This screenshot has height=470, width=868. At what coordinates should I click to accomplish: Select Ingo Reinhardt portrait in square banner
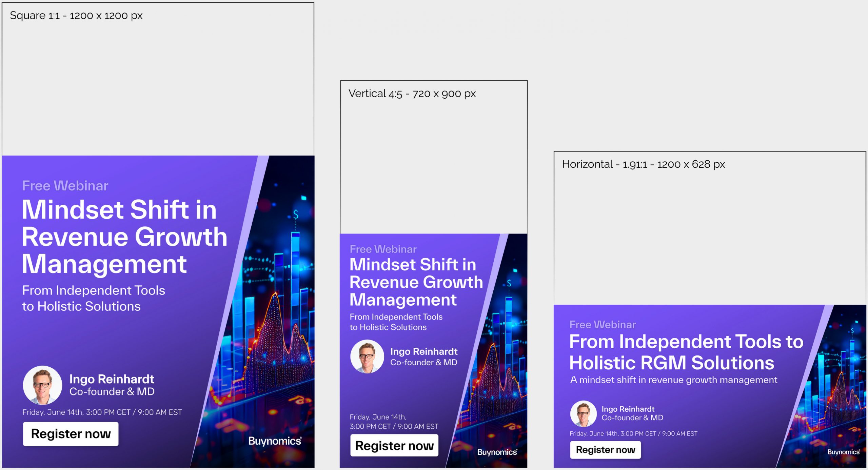point(42,385)
